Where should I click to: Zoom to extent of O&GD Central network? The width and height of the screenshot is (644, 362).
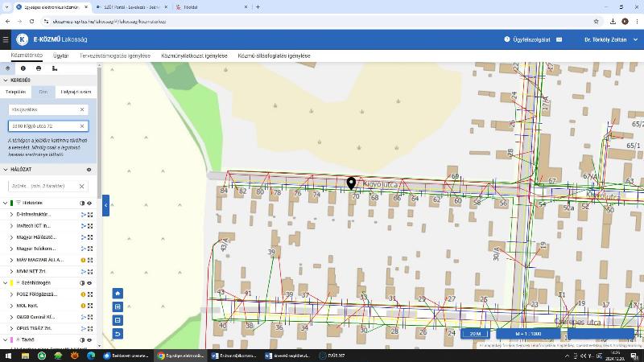(90, 317)
